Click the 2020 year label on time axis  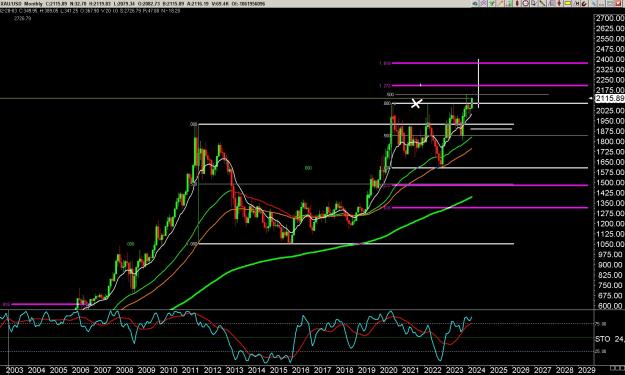pos(389,370)
